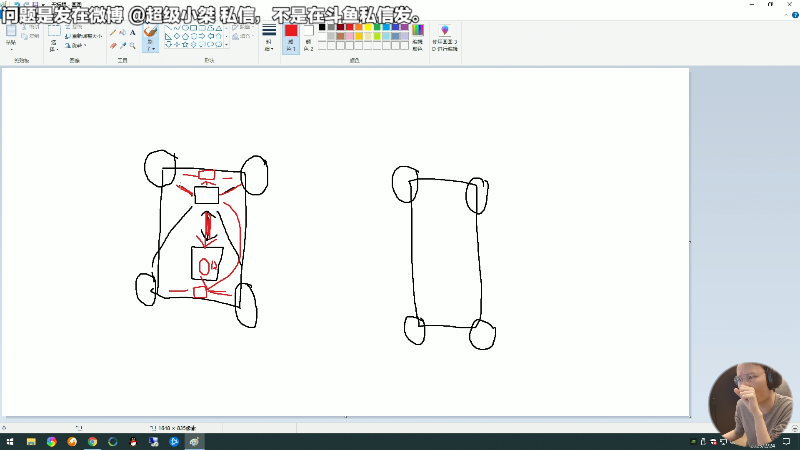The width and height of the screenshot is (800, 450).
Task: Select the Rectangle shape
Action: (x=193, y=28)
